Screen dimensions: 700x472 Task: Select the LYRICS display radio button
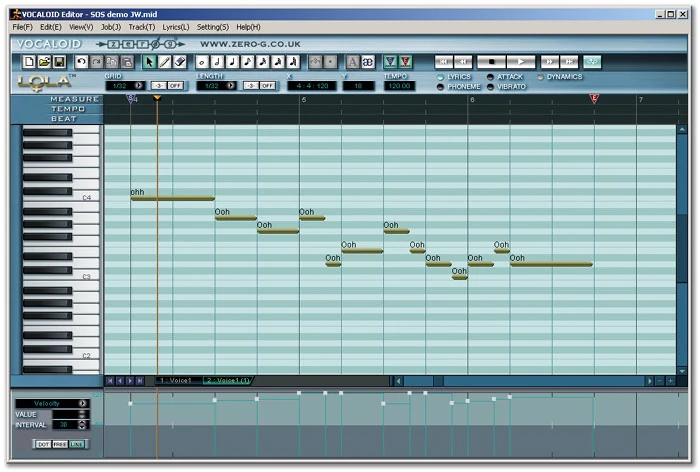click(x=440, y=77)
